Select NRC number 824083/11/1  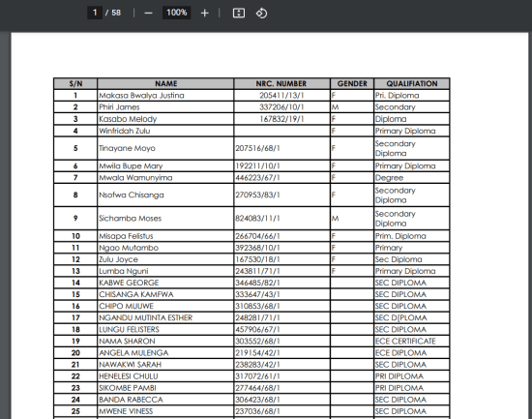(x=257, y=219)
